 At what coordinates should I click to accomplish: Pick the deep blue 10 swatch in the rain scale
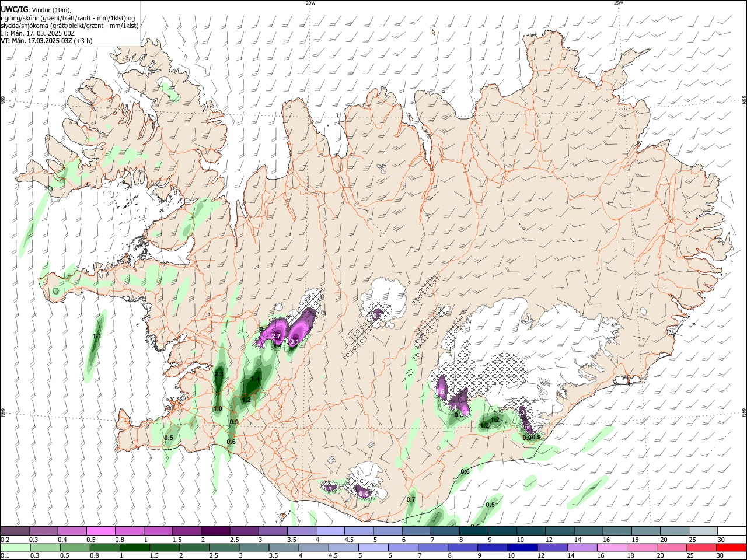(522, 547)
